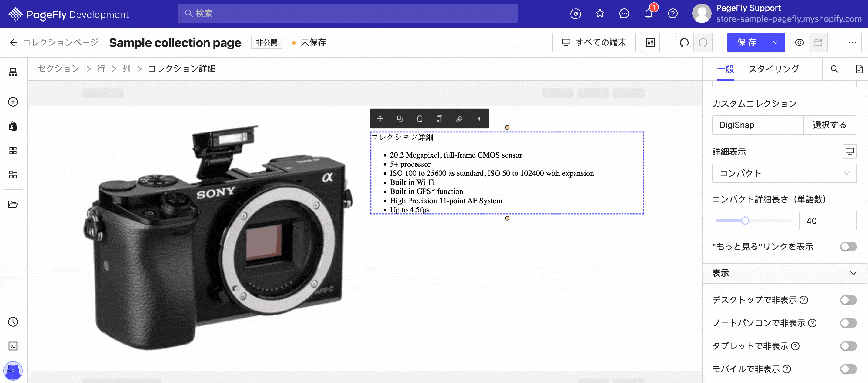868x383 pixels.
Task: Click 選択する to choose collection
Action: pos(829,125)
